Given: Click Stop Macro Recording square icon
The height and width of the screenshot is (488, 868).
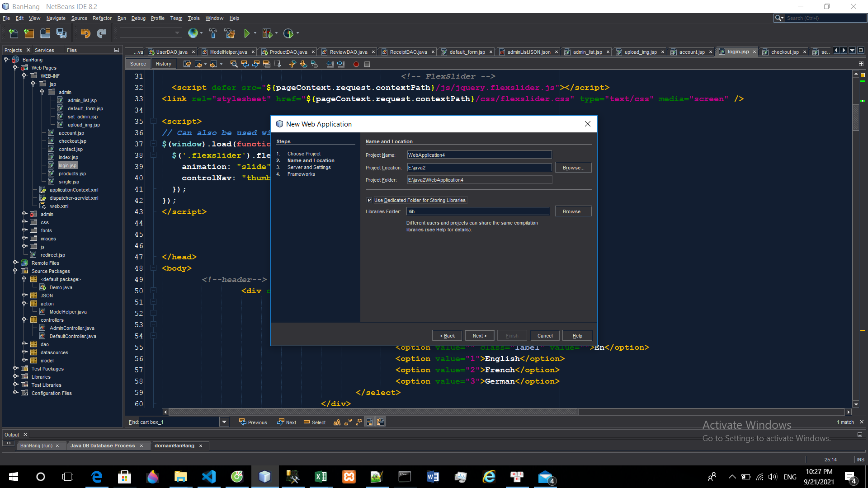Looking at the screenshot, I should point(367,64).
